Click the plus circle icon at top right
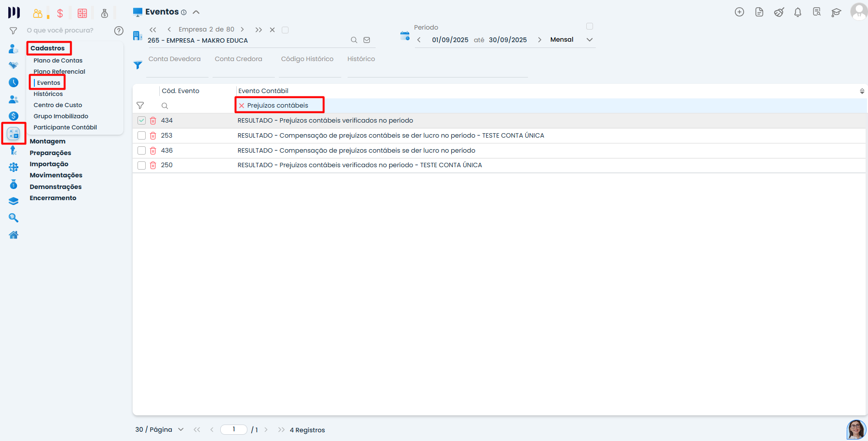Viewport: 868px width, 441px height. pyautogui.click(x=739, y=12)
